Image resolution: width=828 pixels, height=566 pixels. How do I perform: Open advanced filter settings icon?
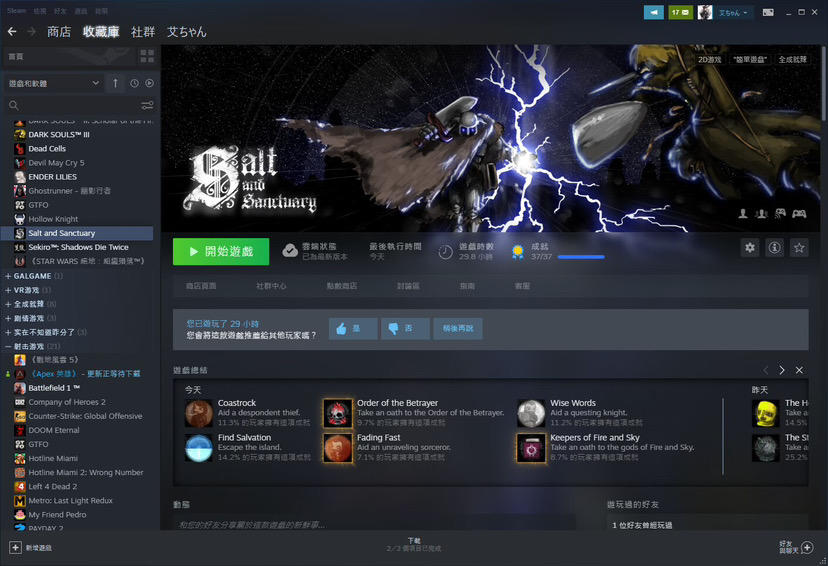[147, 106]
